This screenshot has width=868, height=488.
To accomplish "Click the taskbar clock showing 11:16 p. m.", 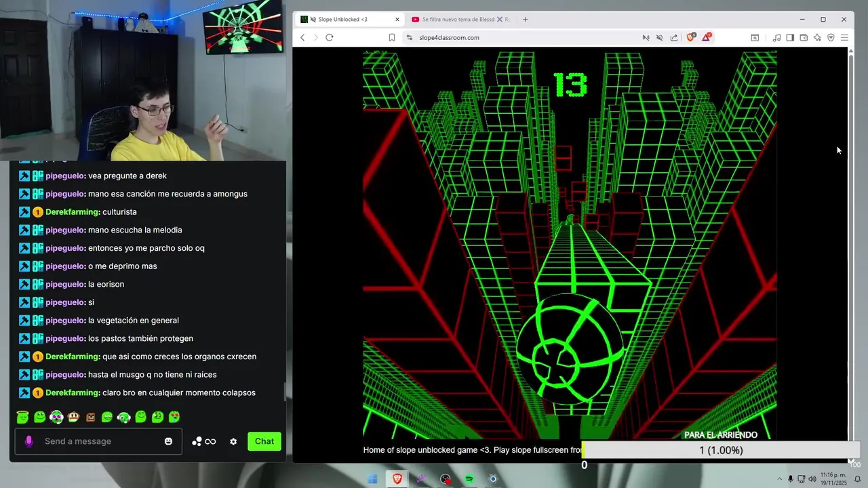I will (833, 479).
